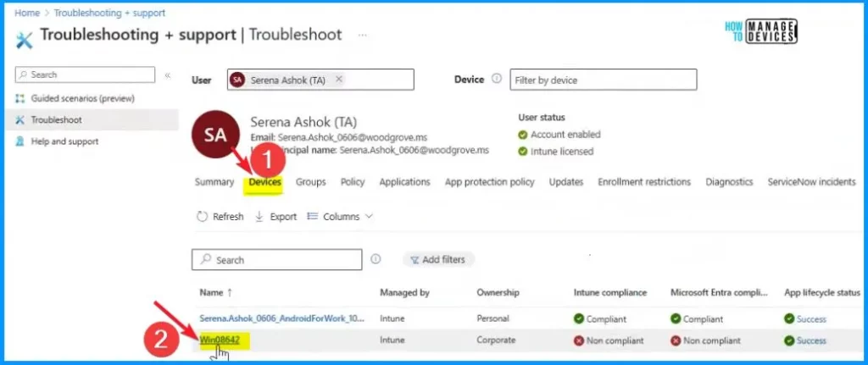Open Serena.Ashok_0606_AndroidForWork device link

[282, 319]
